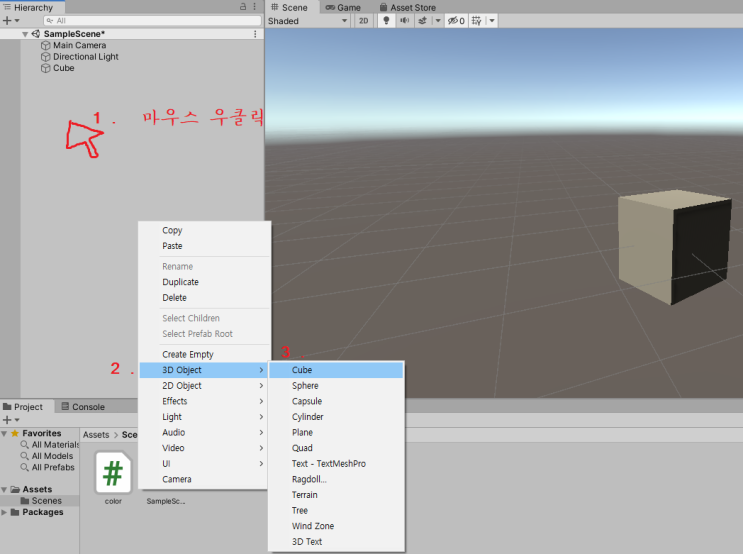
Task: Collapse the Favorites tree arrow
Action: coord(4,434)
